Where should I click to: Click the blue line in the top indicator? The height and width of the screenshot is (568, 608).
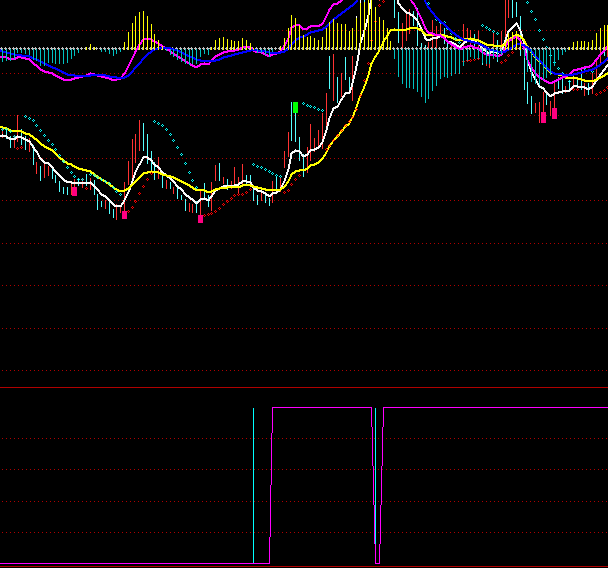click(x=100, y=76)
